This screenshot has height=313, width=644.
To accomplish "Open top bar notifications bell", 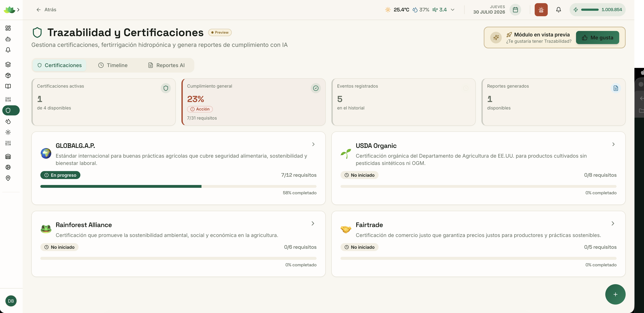I will pyautogui.click(x=558, y=10).
